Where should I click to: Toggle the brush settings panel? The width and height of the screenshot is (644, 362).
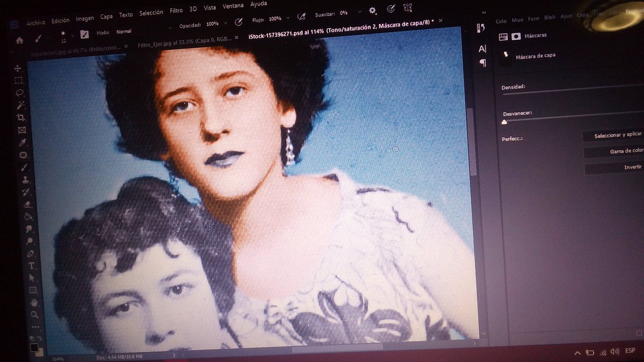pyautogui.click(x=84, y=34)
